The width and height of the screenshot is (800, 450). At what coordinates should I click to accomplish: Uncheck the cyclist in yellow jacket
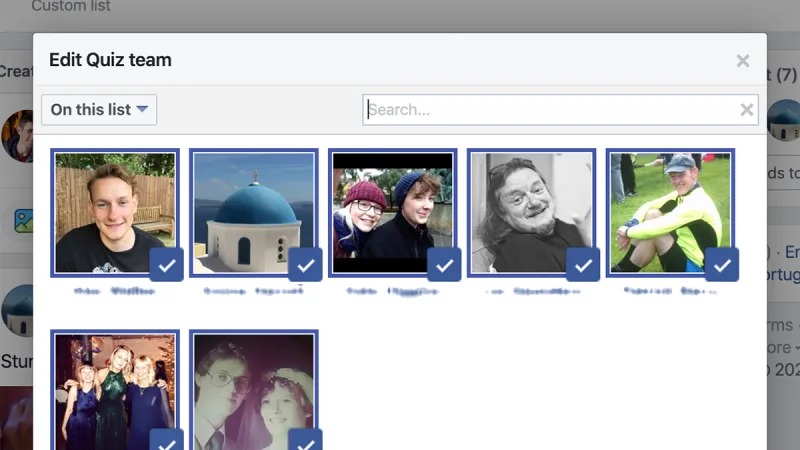tap(722, 265)
